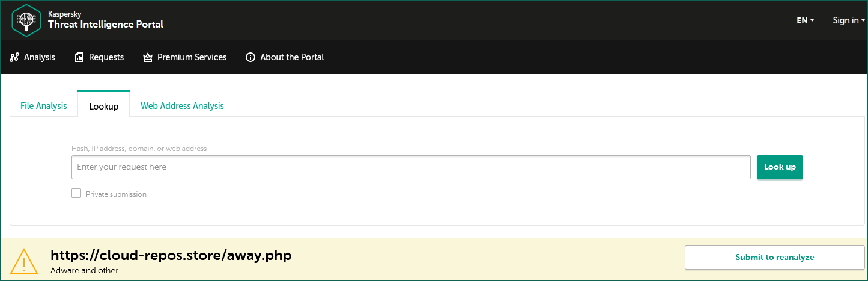Image resolution: width=868 pixels, height=281 pixels.
Task: Click the Premium Services crown icon
Action: pyautogui.click(x=148, y=57)
